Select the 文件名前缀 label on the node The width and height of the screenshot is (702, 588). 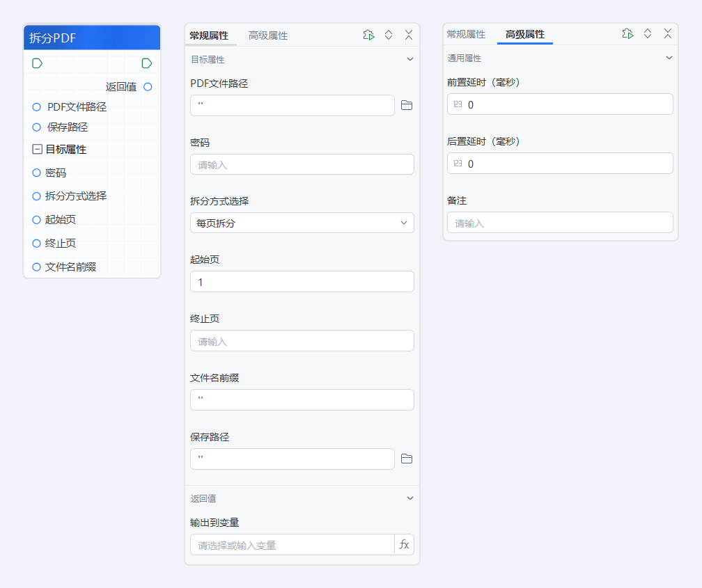(x=70, y=267)
